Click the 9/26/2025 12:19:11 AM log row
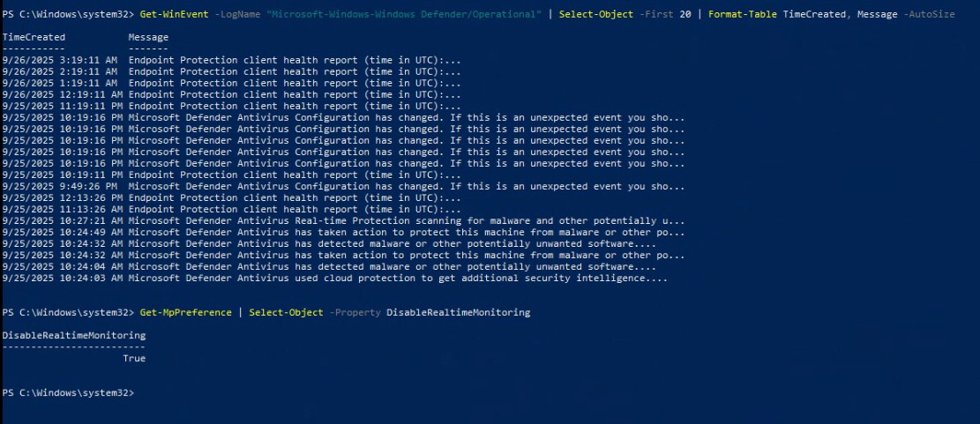The image size is (980, 424). [x=232, y=94]
